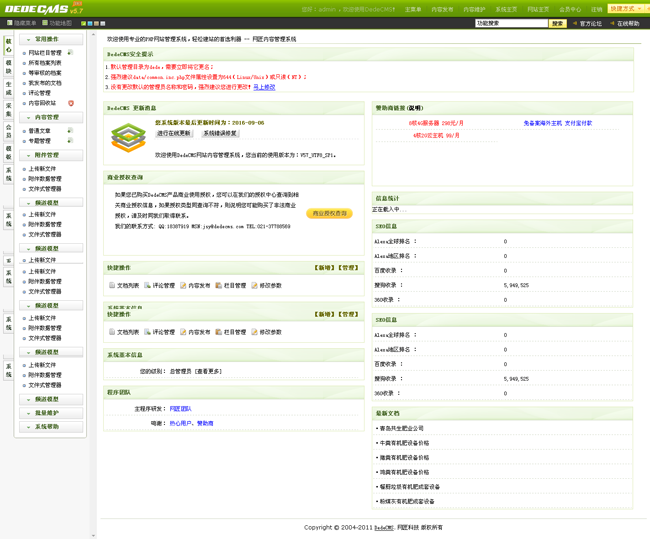This screenshot has height=539, width=650.
Task: Collapse the 常用操作 menu group
Action: point(51,39)
